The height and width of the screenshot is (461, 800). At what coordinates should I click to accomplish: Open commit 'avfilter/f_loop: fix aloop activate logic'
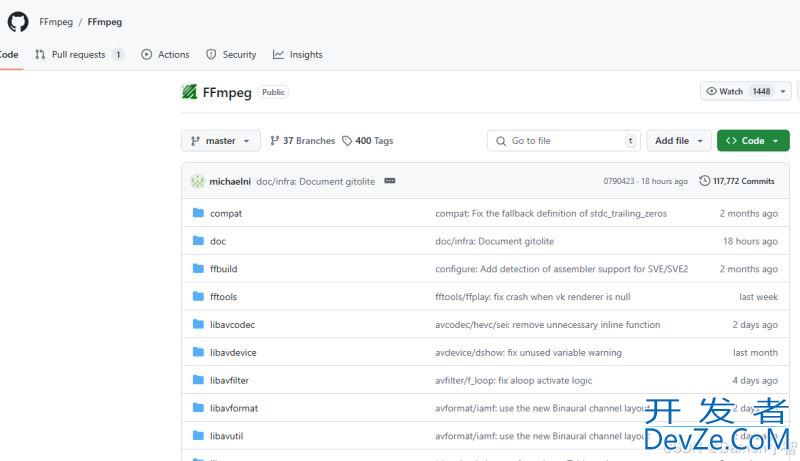click(513, 380)
